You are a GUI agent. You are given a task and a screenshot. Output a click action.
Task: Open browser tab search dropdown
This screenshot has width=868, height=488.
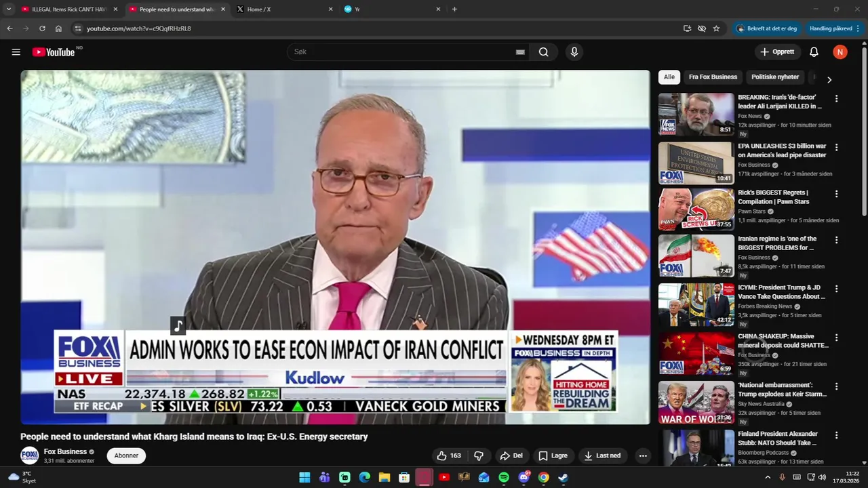(8, 9)
